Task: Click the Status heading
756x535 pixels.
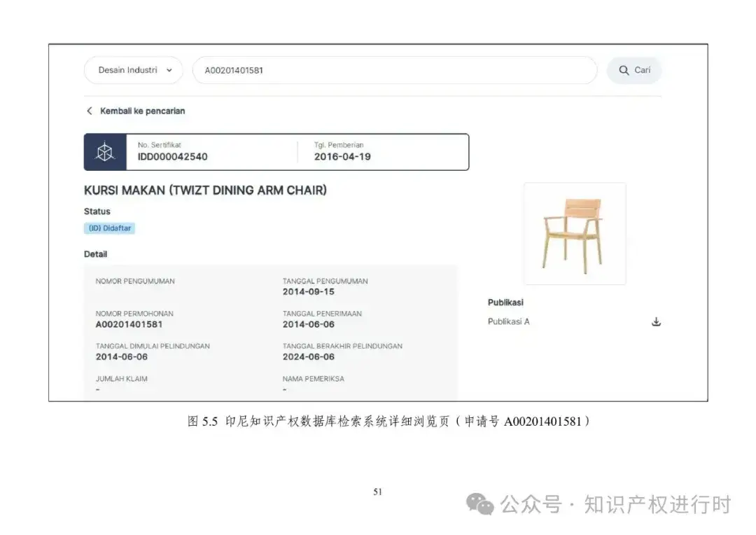Action: click(97, 211)
